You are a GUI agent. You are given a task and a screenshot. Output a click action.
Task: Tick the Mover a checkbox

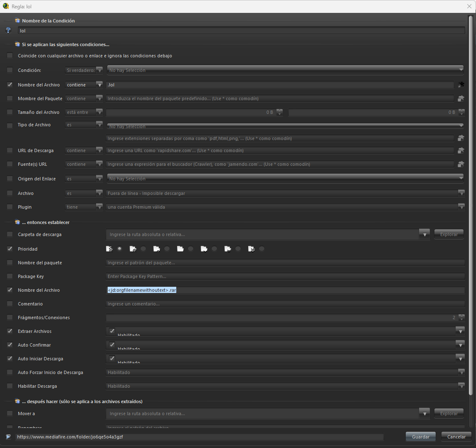[10, 414]
